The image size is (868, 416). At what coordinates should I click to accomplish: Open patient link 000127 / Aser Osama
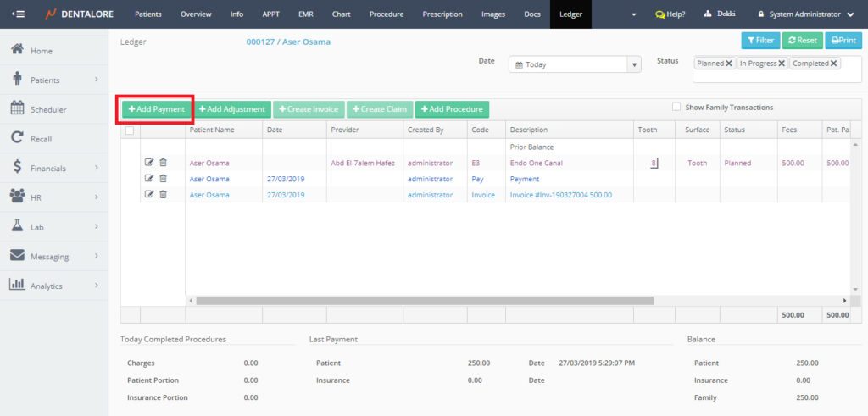288,42
